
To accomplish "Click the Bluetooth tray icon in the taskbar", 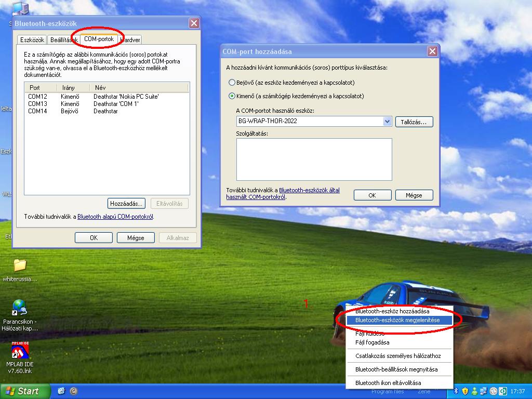I will point(456,391).
